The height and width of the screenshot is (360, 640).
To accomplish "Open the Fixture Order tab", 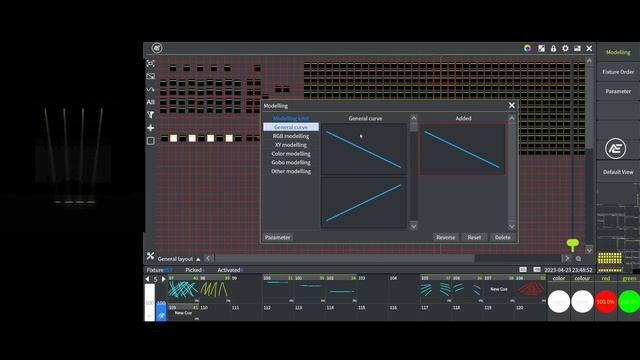I will tap(618, 72).
